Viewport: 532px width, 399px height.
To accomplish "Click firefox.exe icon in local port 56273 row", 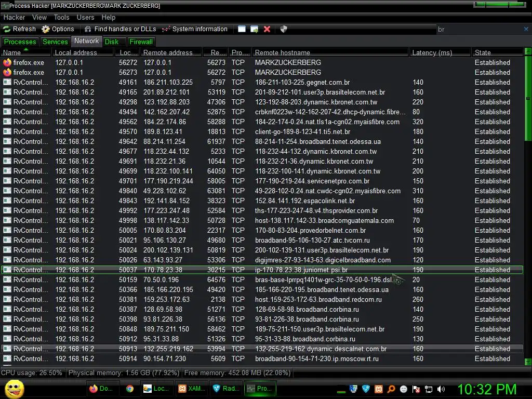I will coord(7,72).
